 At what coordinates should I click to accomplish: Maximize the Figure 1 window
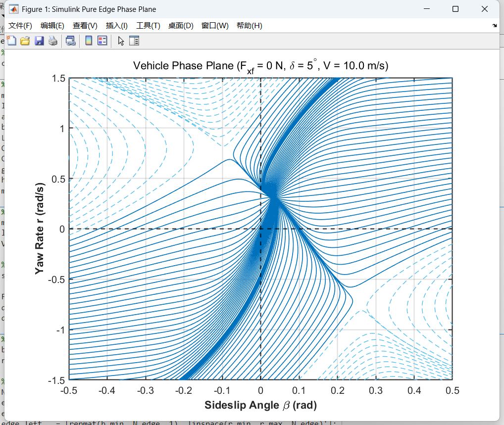[455, 9]
